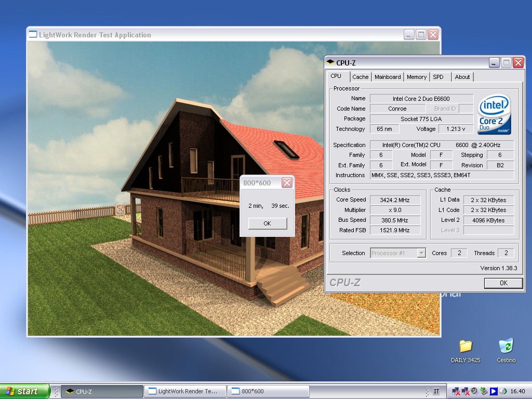Click the first disconnected network tray icon
Viewport: 532px width, 399px height.
(456, 391)
